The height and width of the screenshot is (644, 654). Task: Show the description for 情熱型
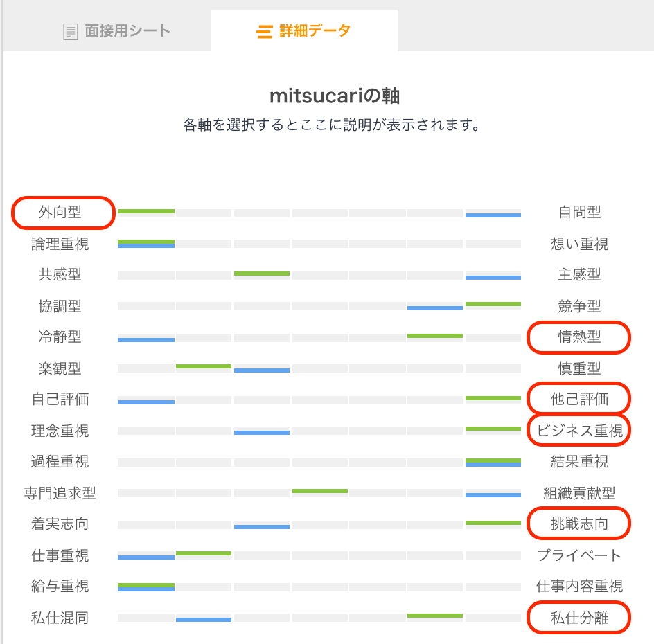[x=579, y=338]
